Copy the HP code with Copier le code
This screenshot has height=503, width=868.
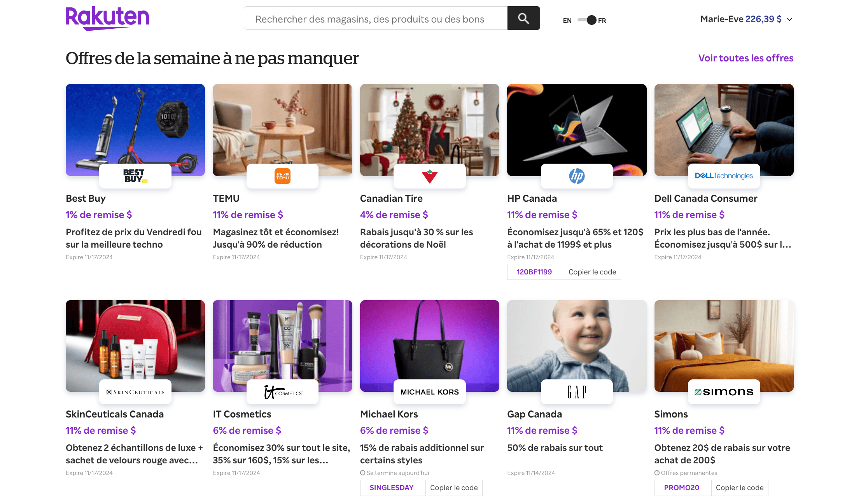click(592, 272)
